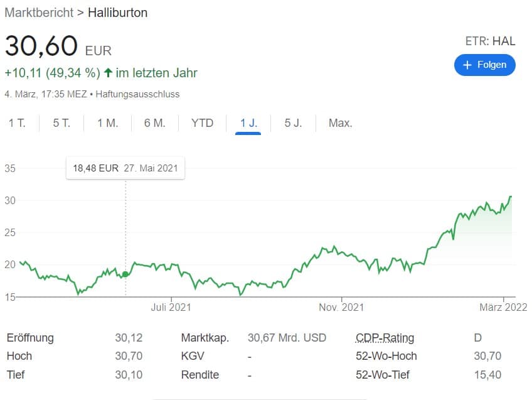Click the Rendite label
532x400 pixels.
[x=200, y=374]
